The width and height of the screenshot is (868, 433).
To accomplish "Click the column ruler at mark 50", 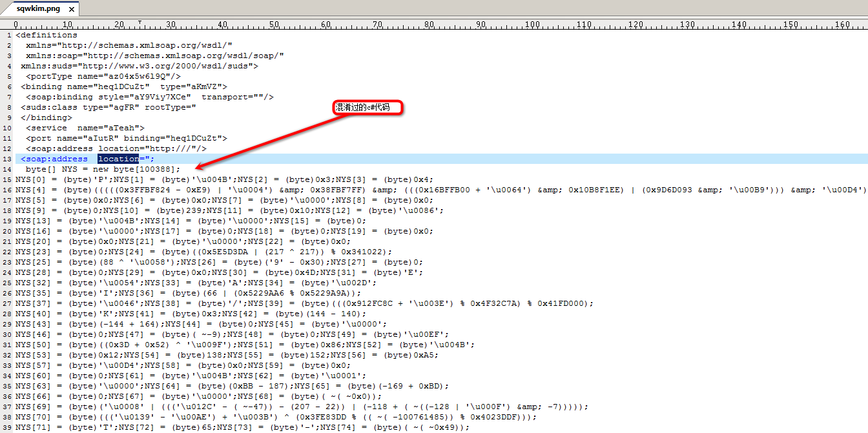I will point(274,25).
